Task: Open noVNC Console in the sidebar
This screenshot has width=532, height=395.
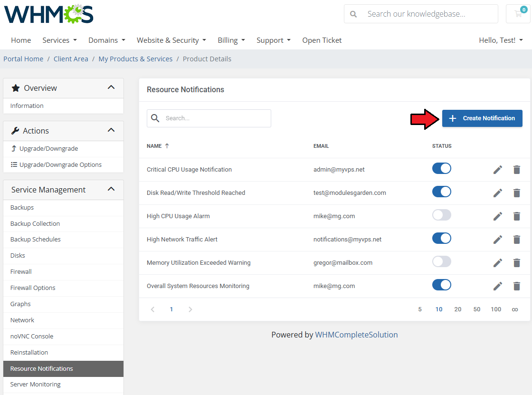Action: [x=64, y=336]
